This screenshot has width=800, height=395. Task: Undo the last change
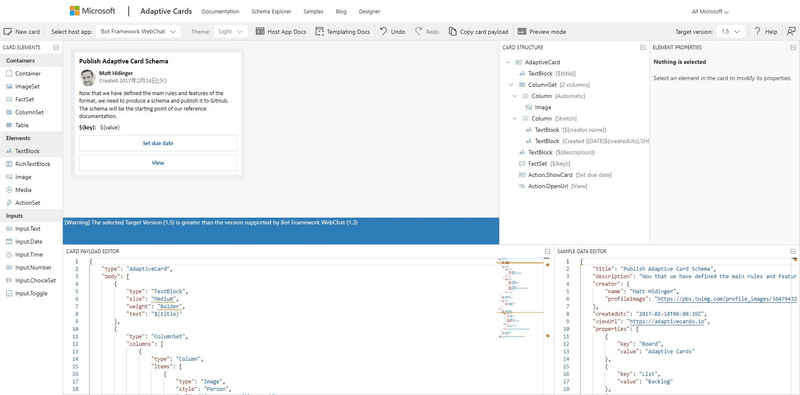[x=392, y=32]
